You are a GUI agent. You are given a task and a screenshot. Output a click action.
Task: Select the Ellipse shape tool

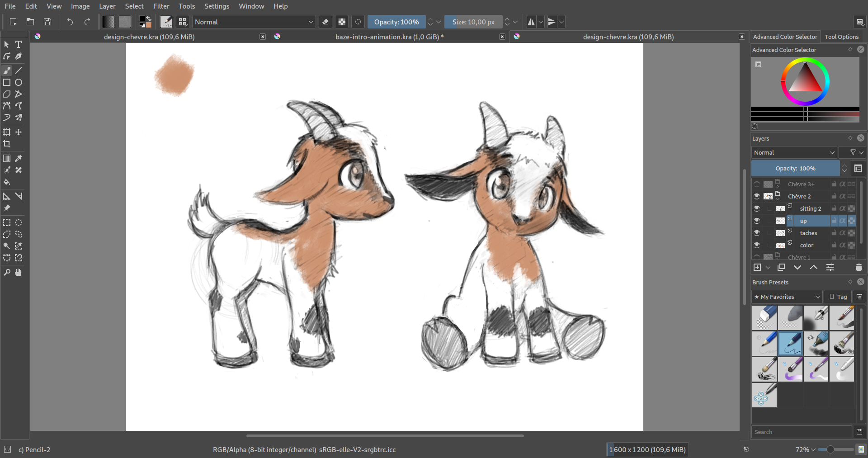click(x=19, y=82)
